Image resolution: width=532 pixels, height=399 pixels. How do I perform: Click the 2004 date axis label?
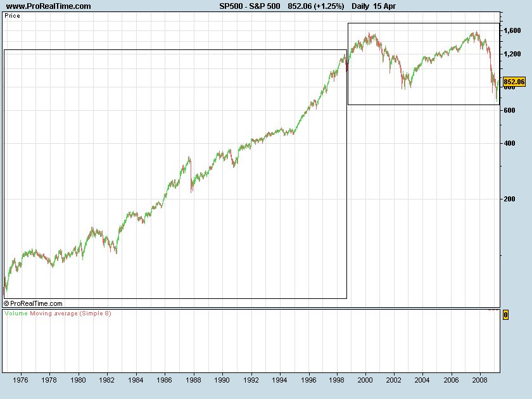(x=422, y=379)
